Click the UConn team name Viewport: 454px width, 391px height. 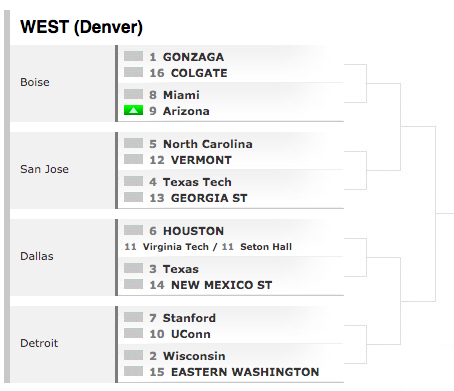coord(191,334)
